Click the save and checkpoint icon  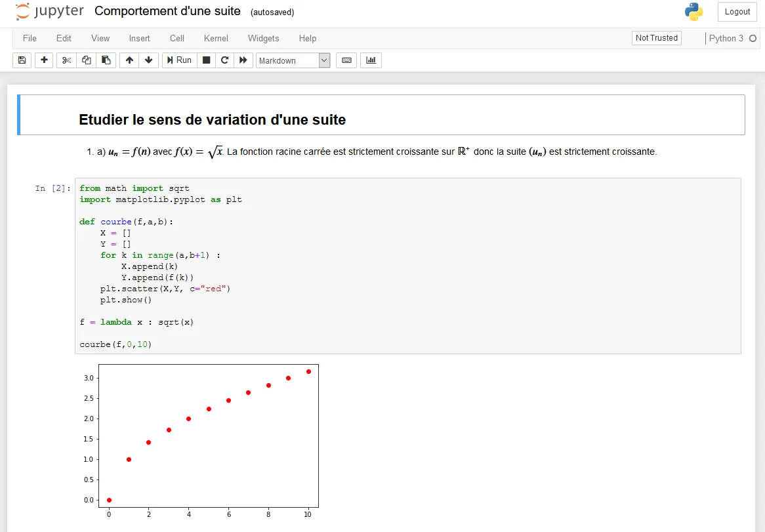coord(22,60)
